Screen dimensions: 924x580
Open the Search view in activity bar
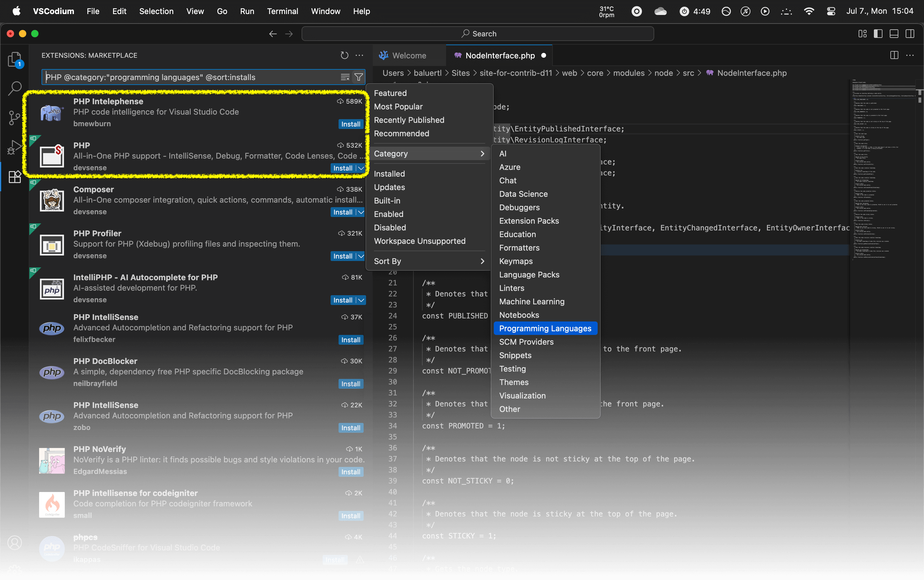(x=15, y=88)
